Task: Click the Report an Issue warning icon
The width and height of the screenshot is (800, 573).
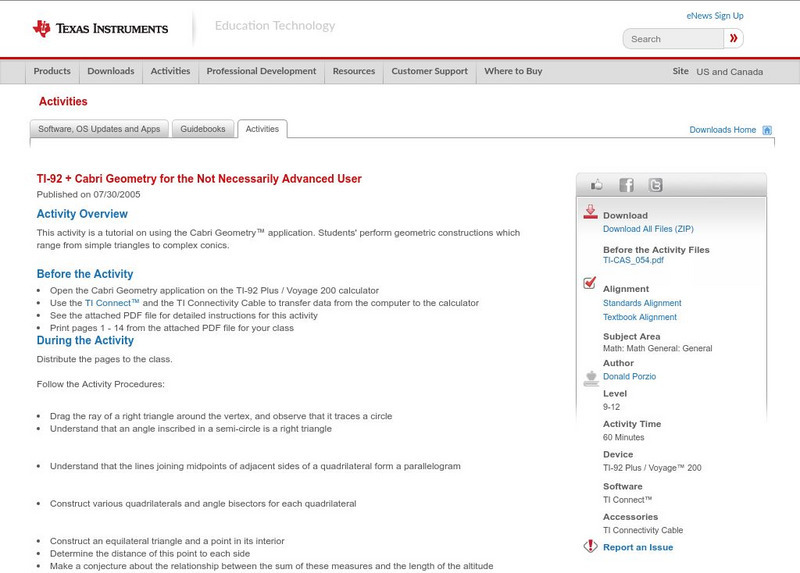Action: 590,547
